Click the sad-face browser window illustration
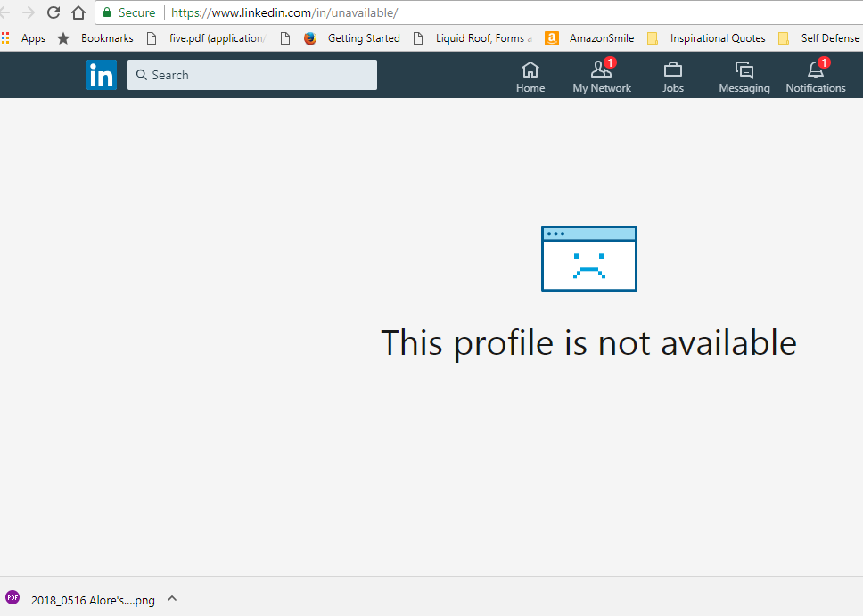Viewport: 863px width, 616px height. coord(589,259)
